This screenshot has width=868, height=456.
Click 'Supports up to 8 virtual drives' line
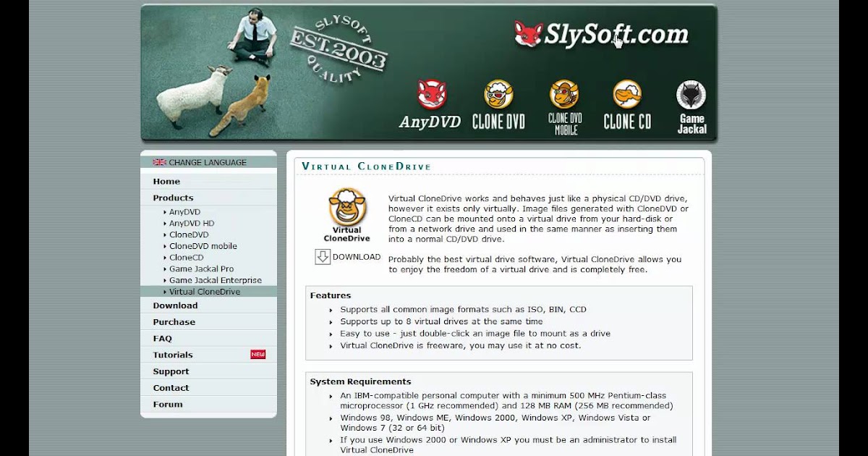(x=441, y=321)
